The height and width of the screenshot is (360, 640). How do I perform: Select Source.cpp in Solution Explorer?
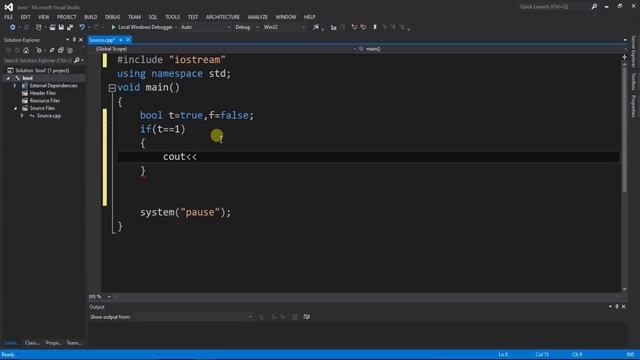click(49, 116)
